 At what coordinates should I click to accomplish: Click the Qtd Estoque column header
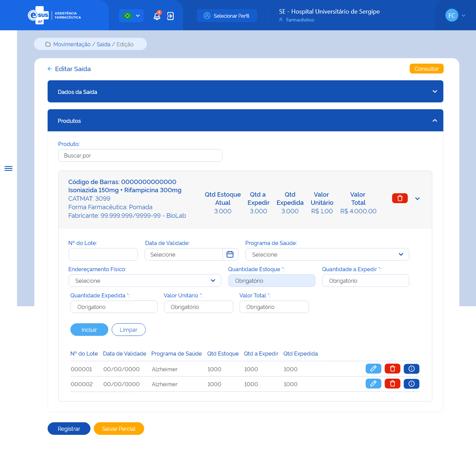click(x=223, y=354)
